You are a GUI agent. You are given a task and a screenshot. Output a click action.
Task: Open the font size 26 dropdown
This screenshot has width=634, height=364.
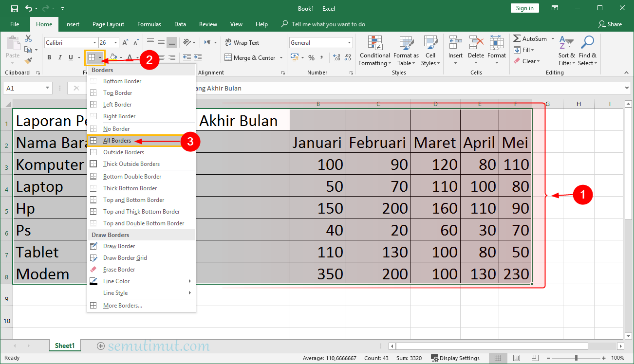click(115, 43)
